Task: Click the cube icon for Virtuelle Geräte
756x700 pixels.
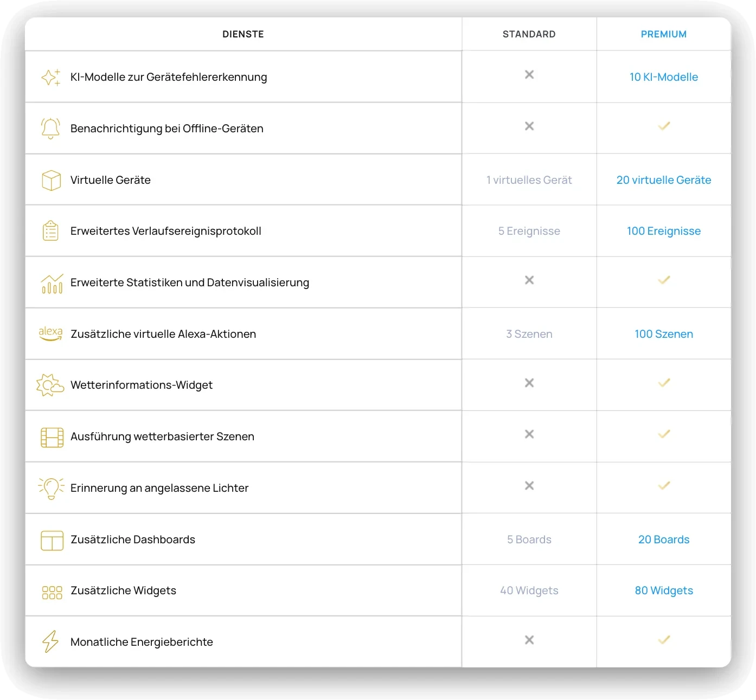Action: pyautogui.click(x=51, y=180)
